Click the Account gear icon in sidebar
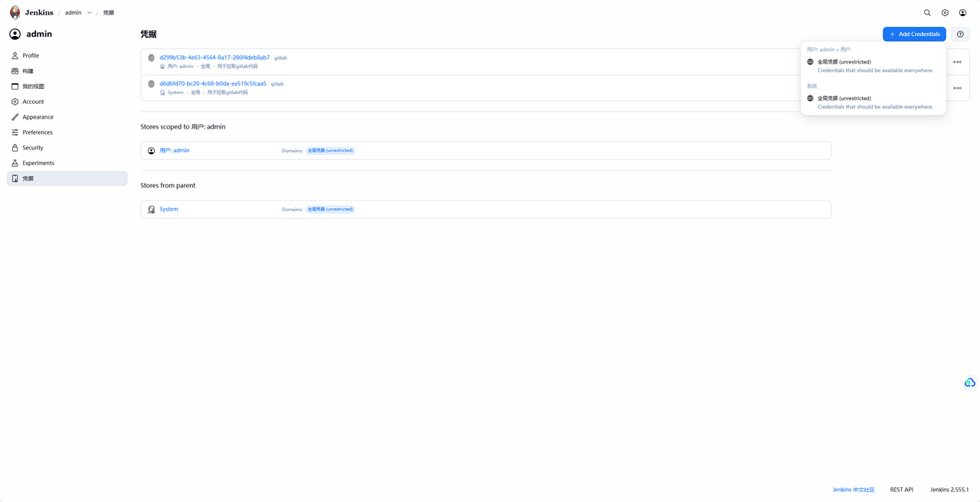The image size is (980, 502). (x=15, y=102)
